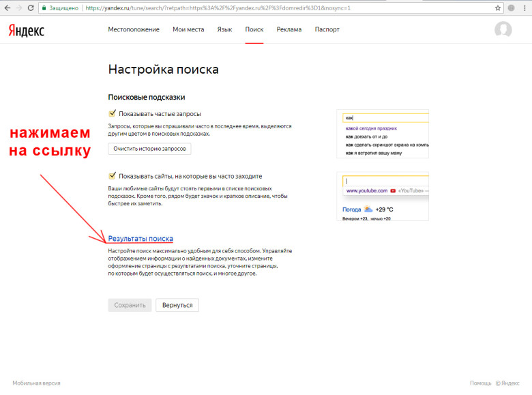Reload the page with refresh icon

(31, 8)
